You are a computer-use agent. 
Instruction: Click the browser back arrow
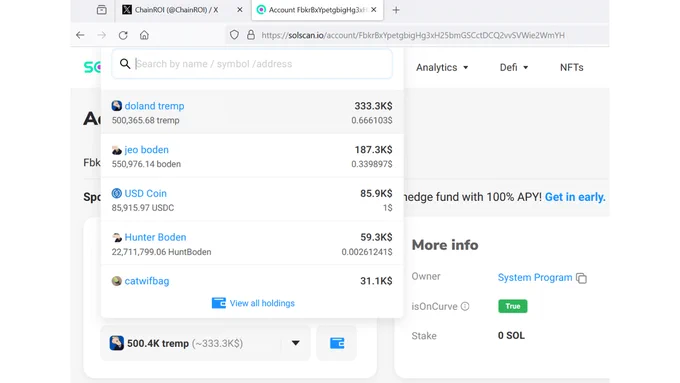click(80, 35)
